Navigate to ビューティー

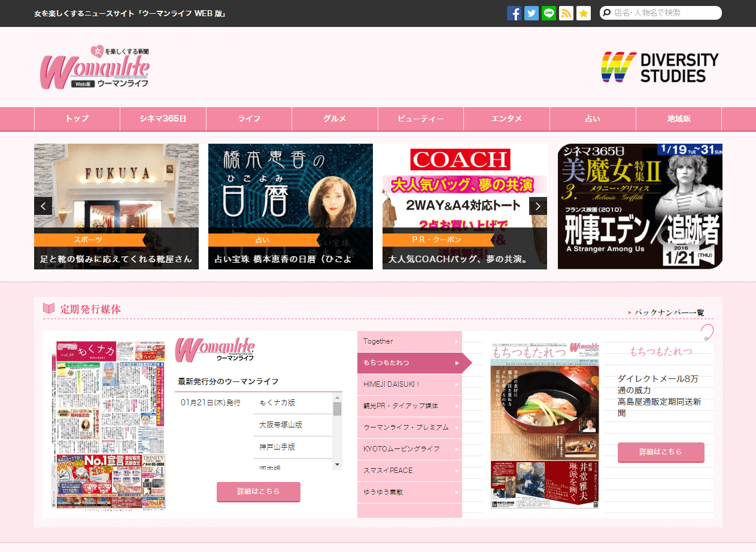(421, 119)
